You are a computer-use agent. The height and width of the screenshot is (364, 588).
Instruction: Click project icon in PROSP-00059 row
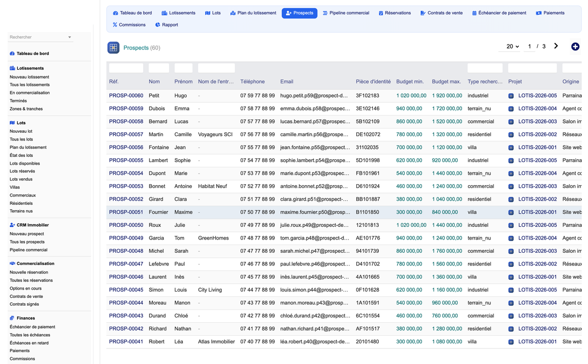click(511, 109)
